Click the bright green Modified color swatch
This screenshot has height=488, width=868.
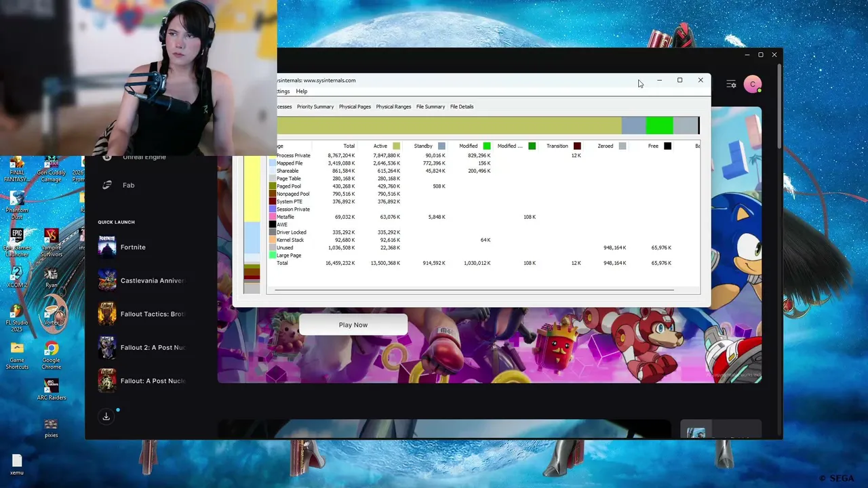[x=487, y=146]
